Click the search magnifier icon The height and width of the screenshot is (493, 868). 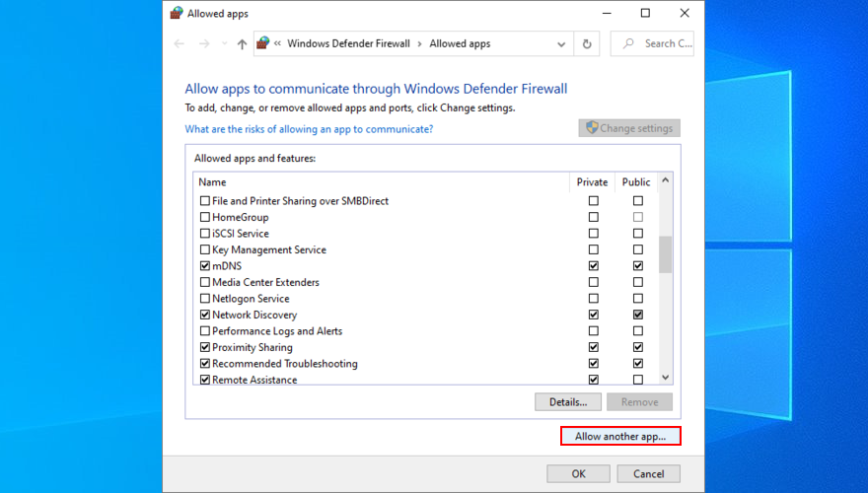point(627,43)
